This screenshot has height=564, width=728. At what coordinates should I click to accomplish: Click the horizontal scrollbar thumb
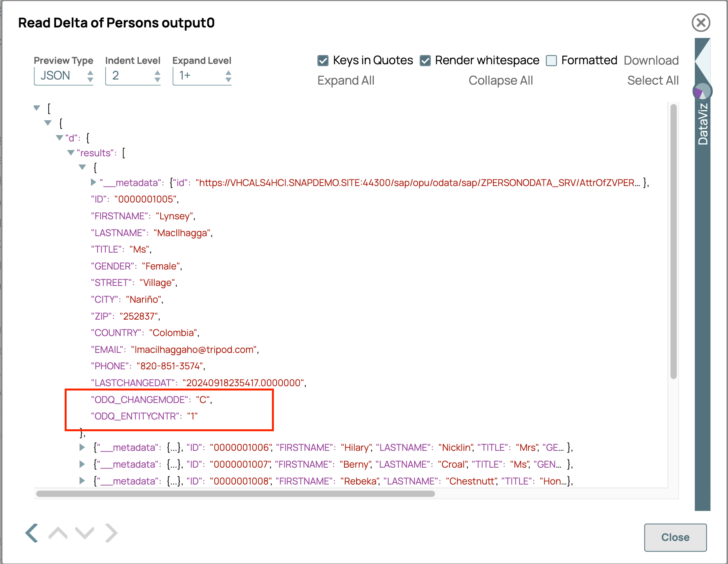(x=235, y=493)
